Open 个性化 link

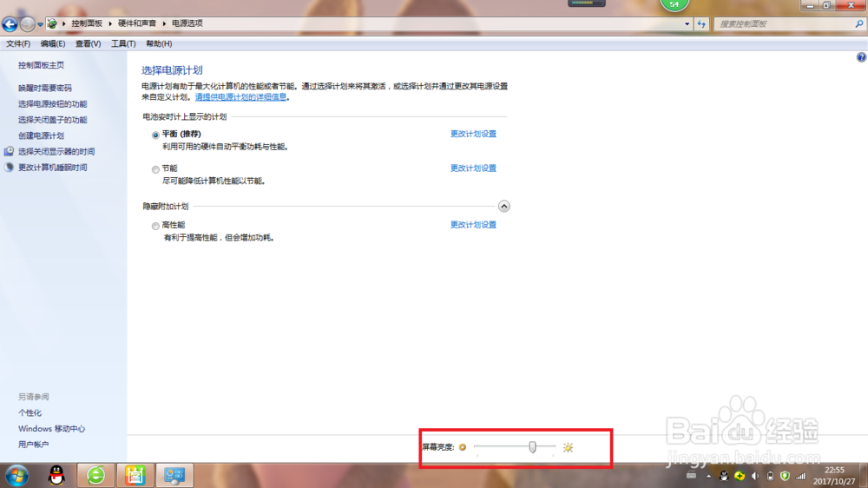pyautogui.click(x=30, y=412)
